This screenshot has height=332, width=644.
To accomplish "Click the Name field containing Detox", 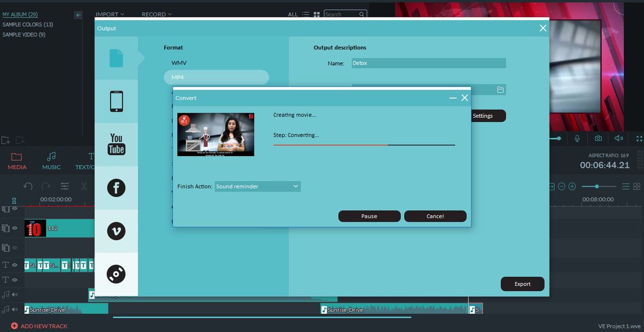I will (429, 63).
